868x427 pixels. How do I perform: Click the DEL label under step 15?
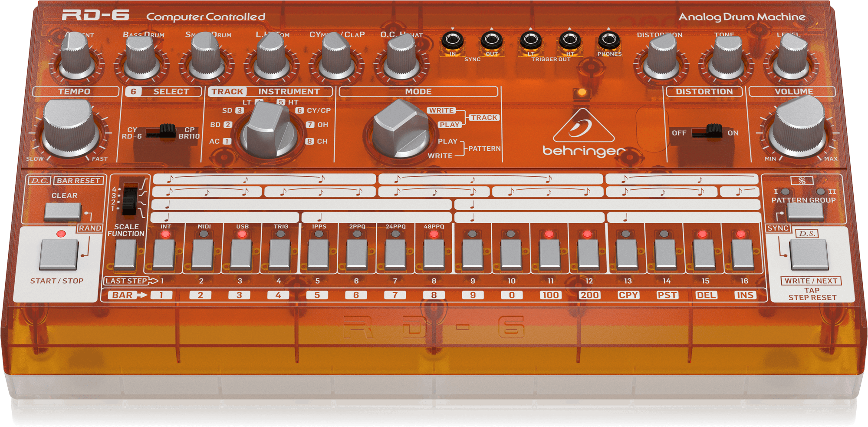click(706, 295)
